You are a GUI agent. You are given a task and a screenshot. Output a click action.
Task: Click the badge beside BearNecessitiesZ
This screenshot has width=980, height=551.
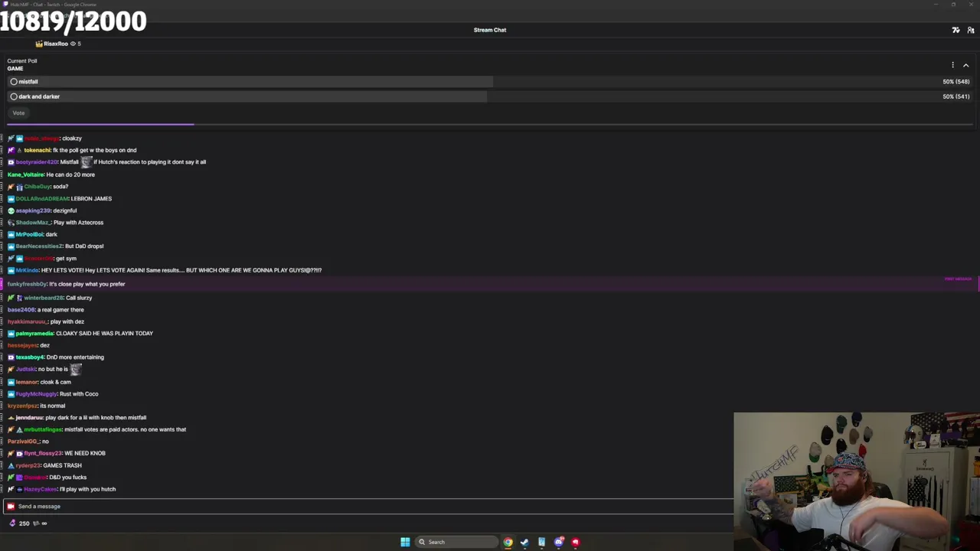11,246
